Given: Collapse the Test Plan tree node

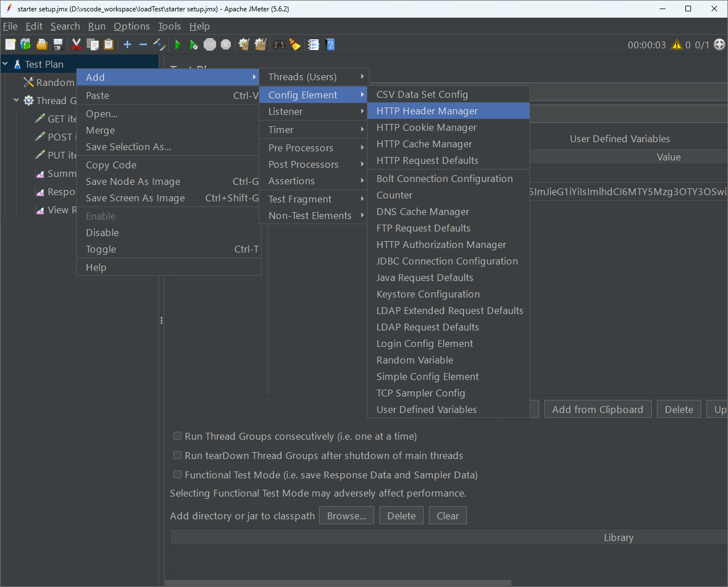Looking at the screenshot, I should click(x=6, y=64).
